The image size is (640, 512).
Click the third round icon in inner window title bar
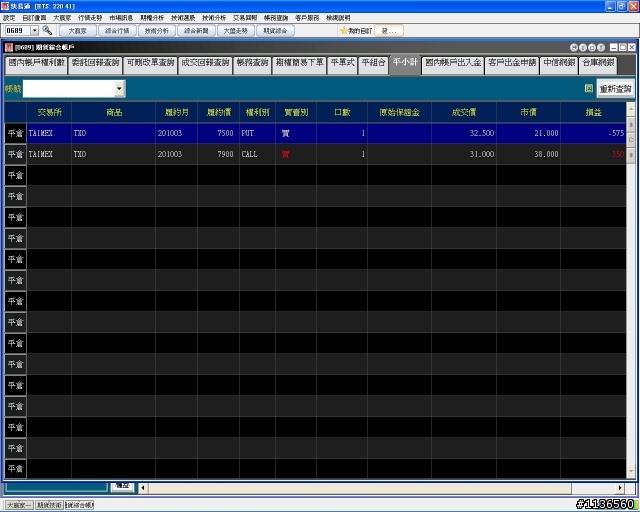[x=592, y=47]
